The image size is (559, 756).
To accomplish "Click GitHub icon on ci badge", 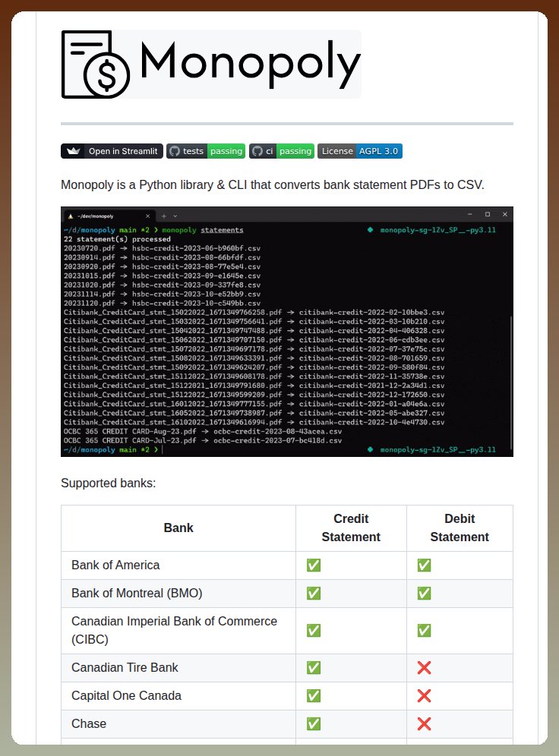I will click(x=257, y=151).
